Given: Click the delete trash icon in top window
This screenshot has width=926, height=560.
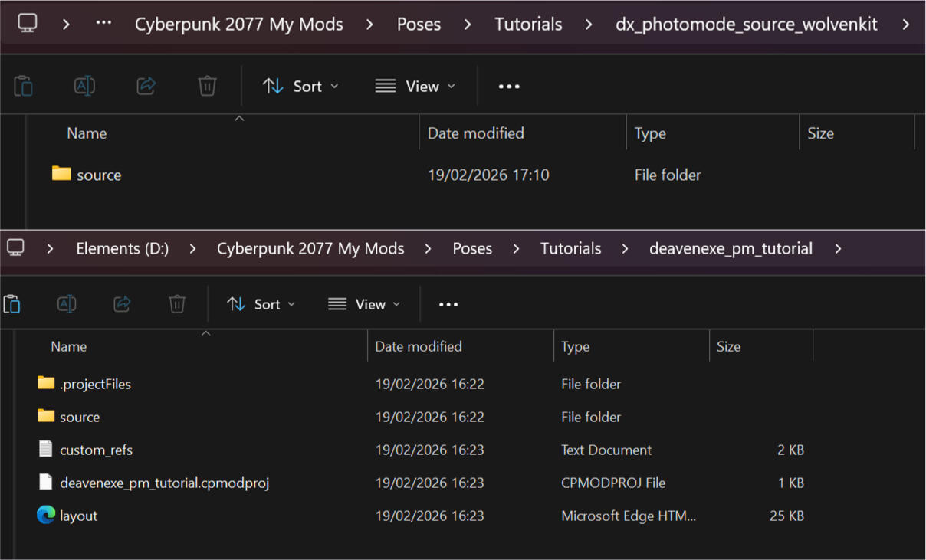Looking at the screenshot, I should (x=207, y=86).
